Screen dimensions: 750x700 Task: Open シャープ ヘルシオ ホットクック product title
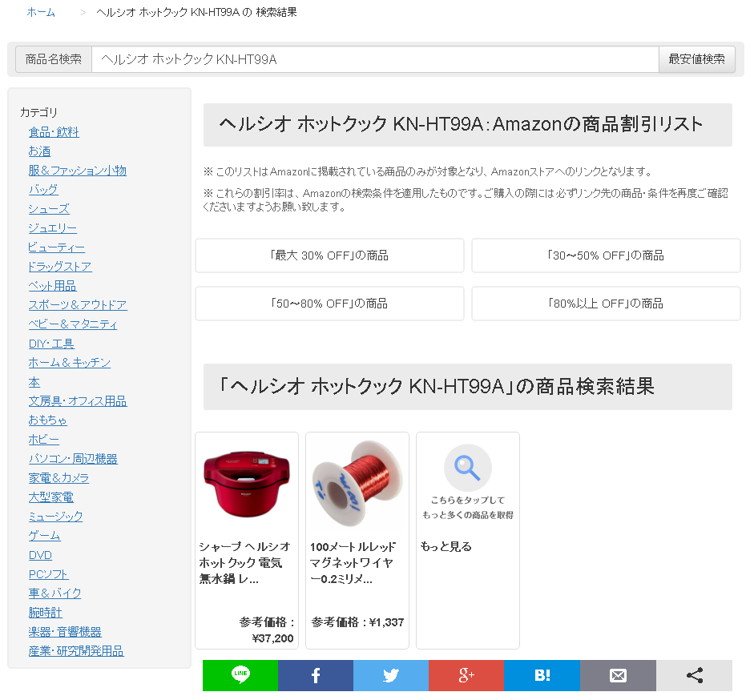coord(245,563)
